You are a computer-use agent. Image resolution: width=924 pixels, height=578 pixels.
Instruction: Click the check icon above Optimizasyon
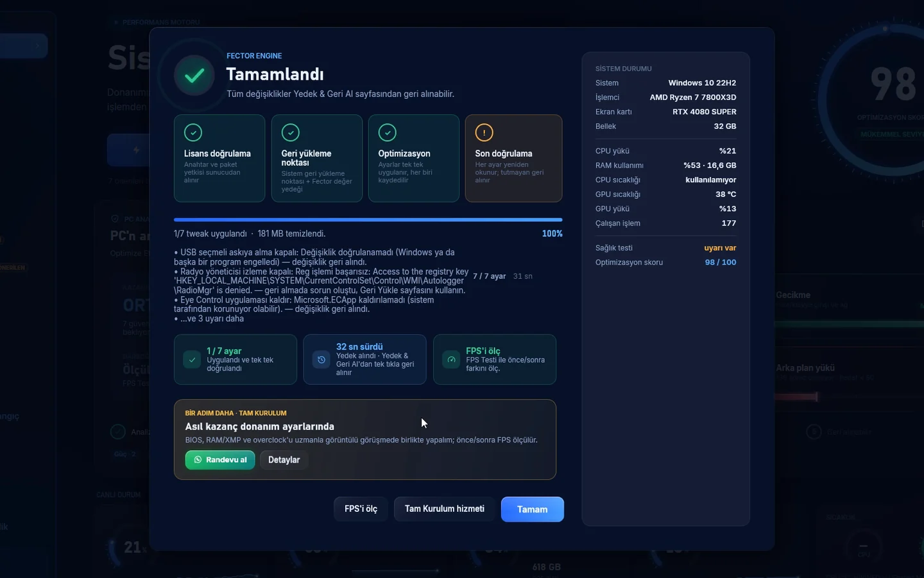388,132
